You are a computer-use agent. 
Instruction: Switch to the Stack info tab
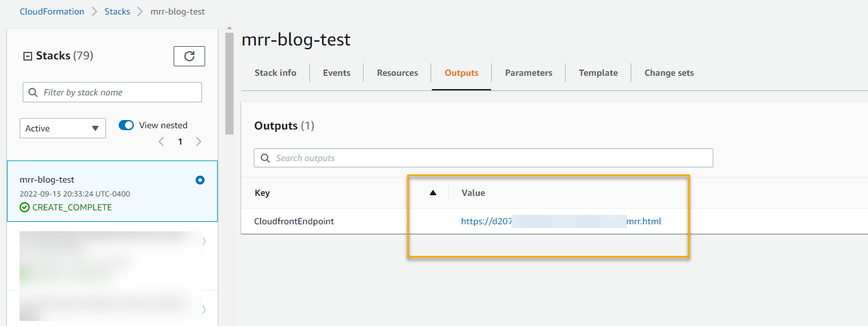275,73
